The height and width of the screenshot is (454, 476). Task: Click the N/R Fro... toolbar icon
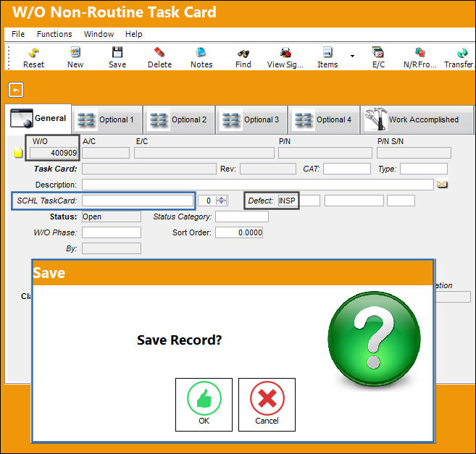point(419,52)
